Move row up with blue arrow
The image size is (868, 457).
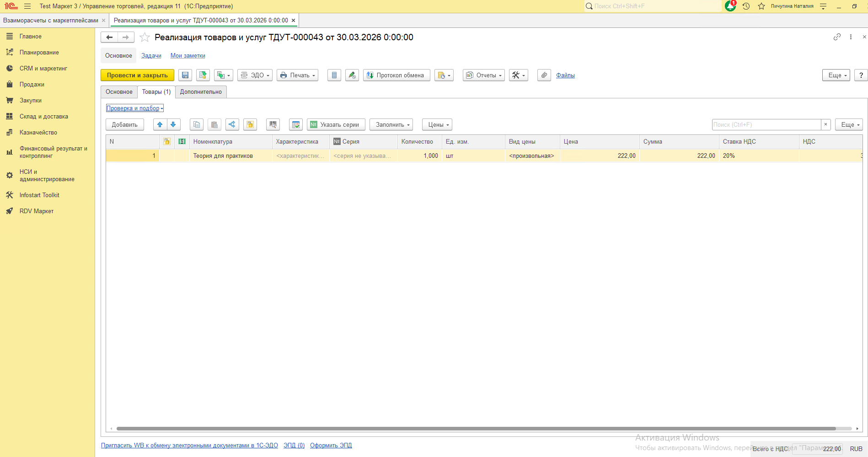[160, 125]
